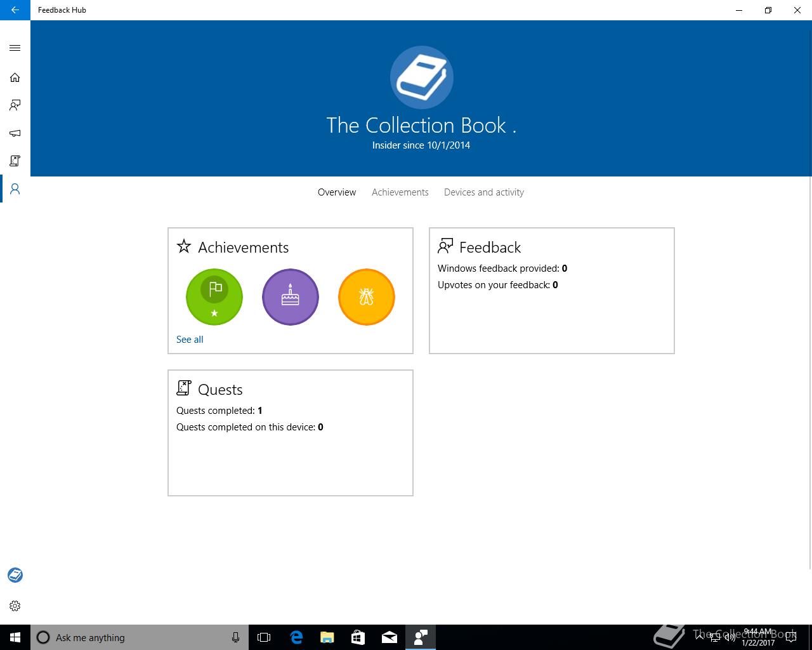Click 'Windows feedback provided: 0' text
812x650 pixels.
502,269
